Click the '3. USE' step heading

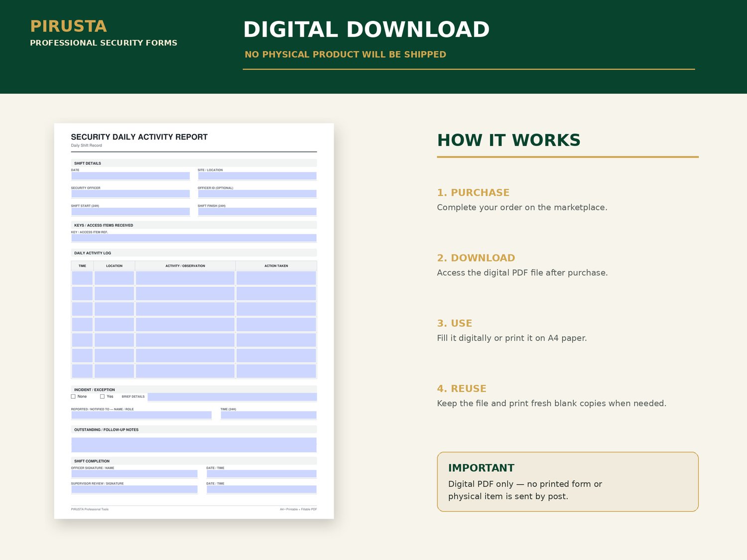455,323
